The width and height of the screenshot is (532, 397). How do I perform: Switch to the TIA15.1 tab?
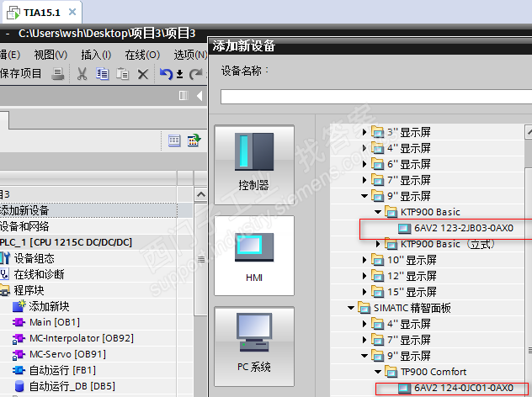tap(42, 13)
